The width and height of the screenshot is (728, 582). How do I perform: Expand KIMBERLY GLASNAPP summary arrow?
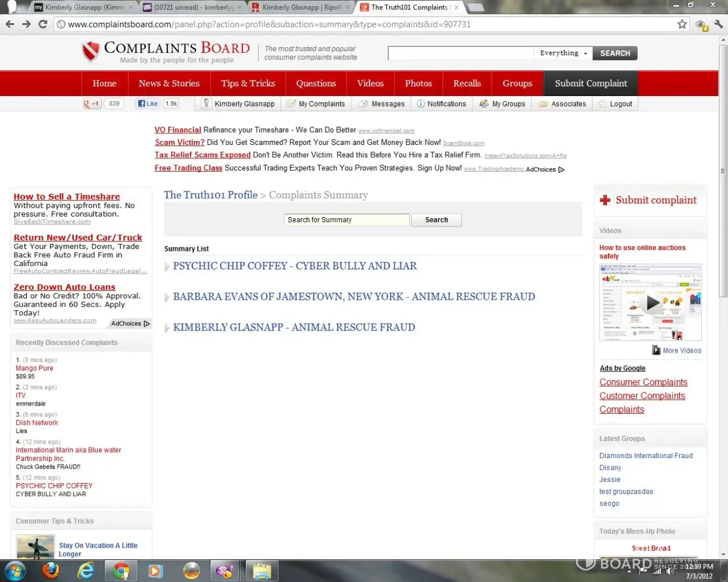coord(167,328)
